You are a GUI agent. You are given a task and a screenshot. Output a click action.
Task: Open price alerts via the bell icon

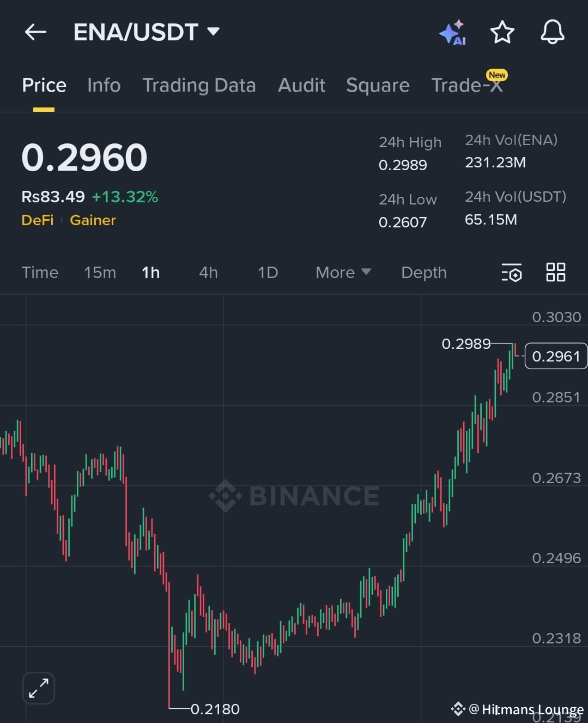(552, 32)
